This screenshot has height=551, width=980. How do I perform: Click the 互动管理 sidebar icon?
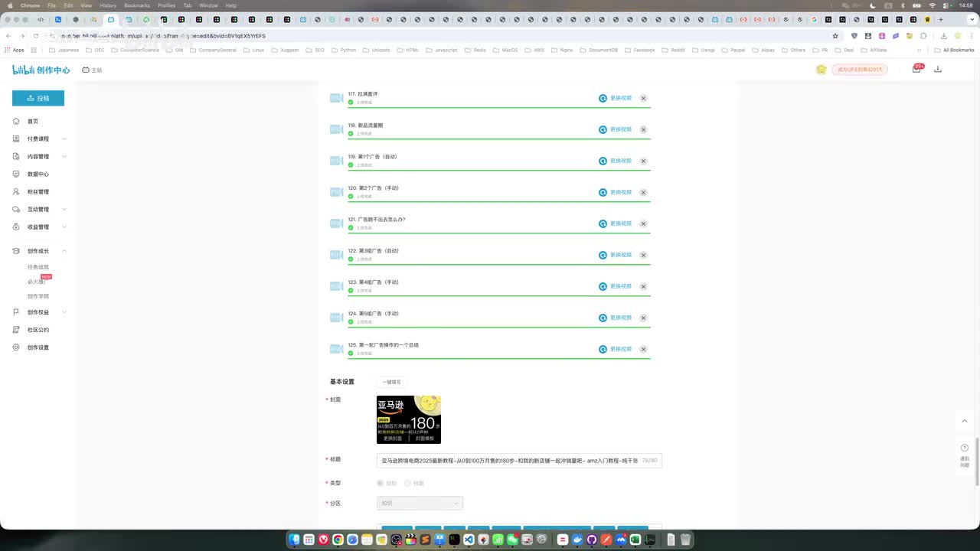(18, 210)
